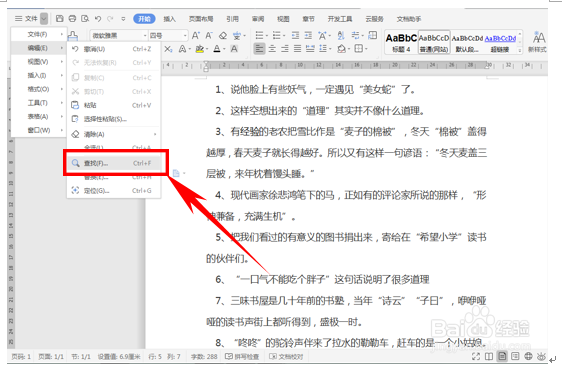Viewport: 562px width, 366px height.
Task: Click the Sort icon
Action: (341, 35)
